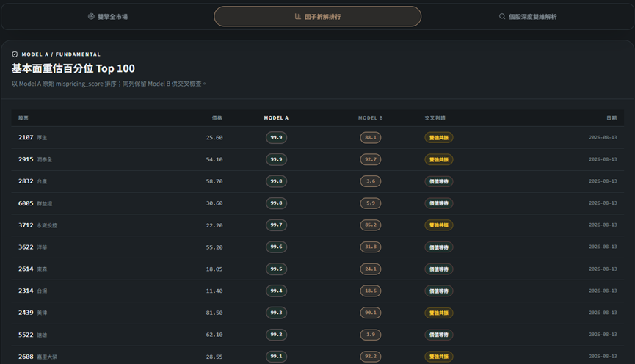The height and width of the screenshot is (364, 635).
Task: Click the pie chart icon beside 雙擎全市場
Action: point(91,17)
